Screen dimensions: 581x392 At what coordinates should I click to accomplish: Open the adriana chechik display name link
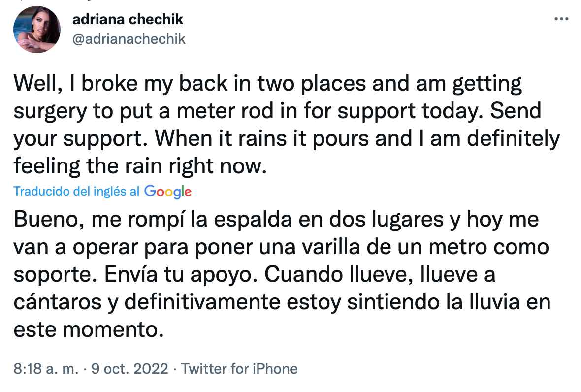(x=128, y=19)
